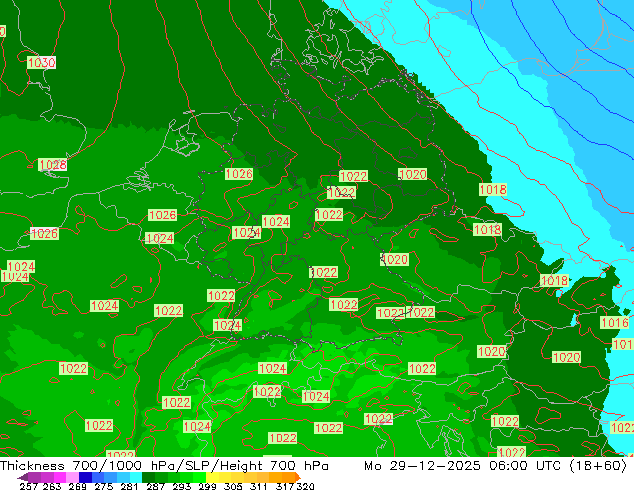Click the 269 legend value
The width and height of the screenshot is (634, 490).
tap(78, 486)
